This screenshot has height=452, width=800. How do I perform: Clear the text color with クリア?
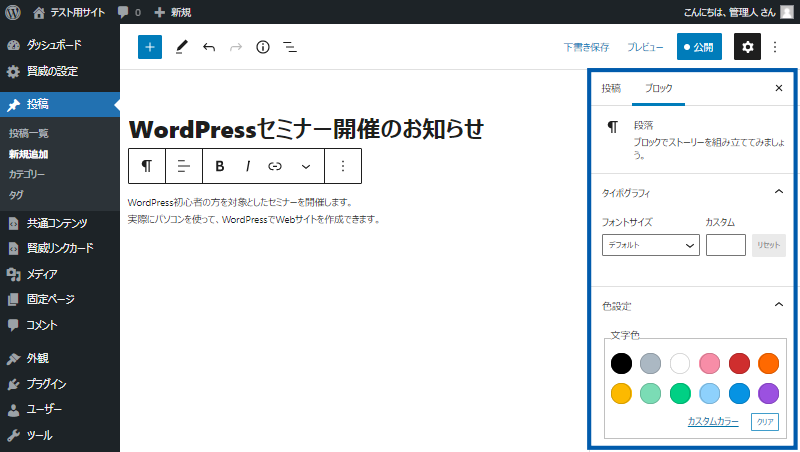[x=765, y=422]
